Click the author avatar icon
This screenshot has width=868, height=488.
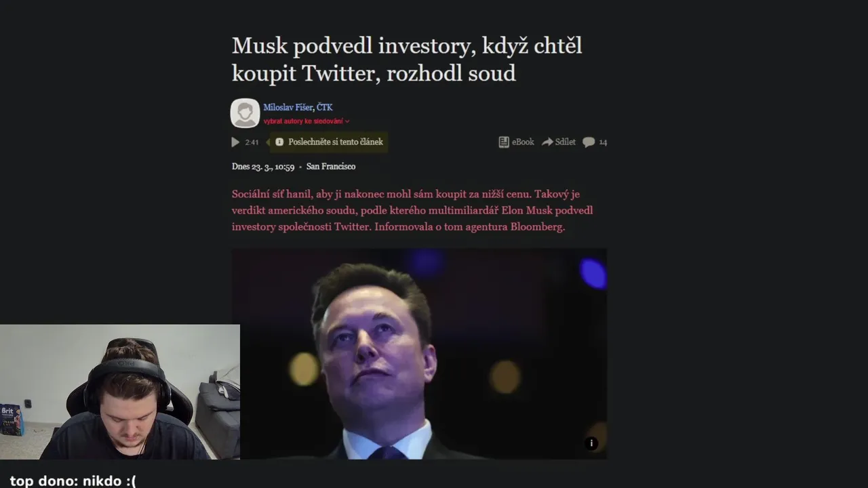[245, 113]
